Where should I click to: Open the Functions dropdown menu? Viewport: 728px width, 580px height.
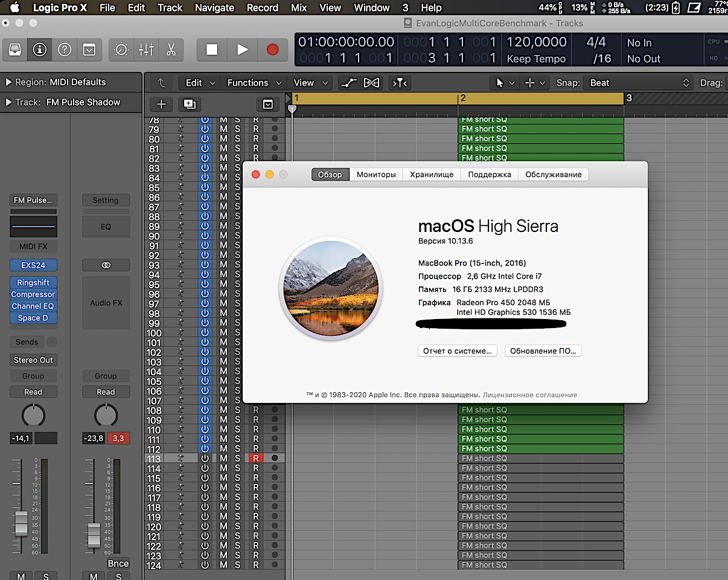click(x=254, y=83)
